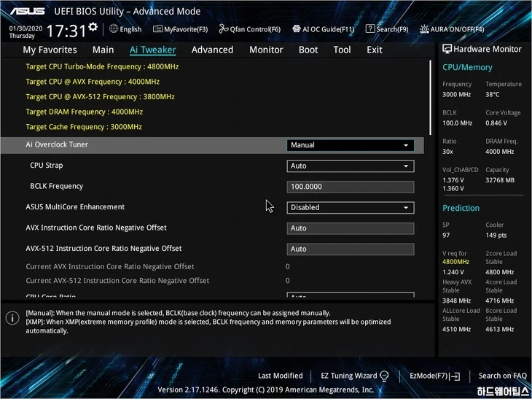The height and width of the screenshot is (399, 532).
Task: Click the 17:31 clock display
Action: point(66,31)
